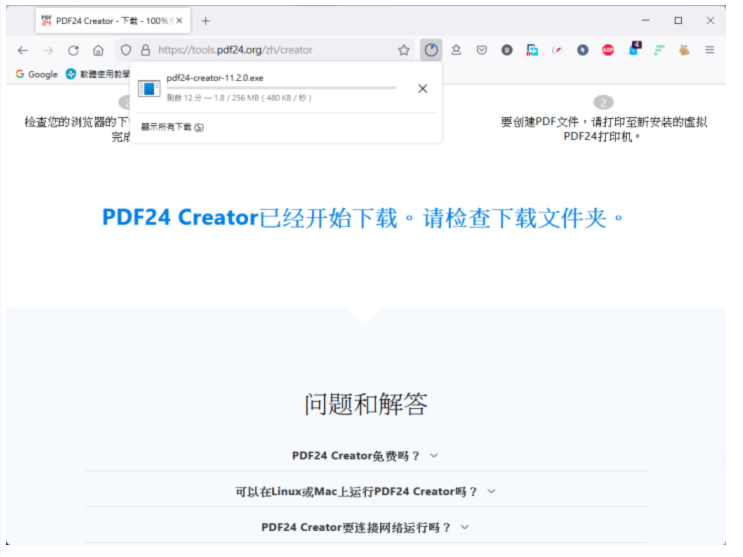Click the download progress bar
Image resolution: width=743 pixels, height=557 pixels.
tap(281, 88)
